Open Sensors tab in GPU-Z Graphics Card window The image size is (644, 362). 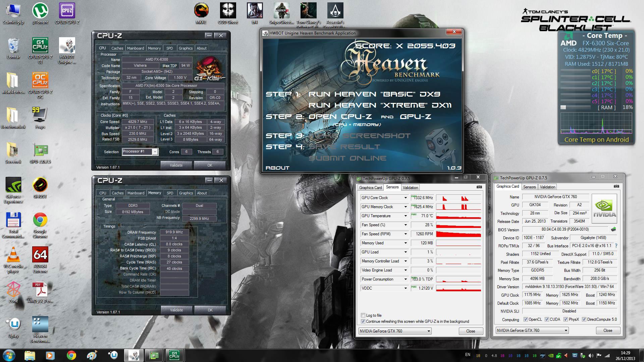[529, 187]
